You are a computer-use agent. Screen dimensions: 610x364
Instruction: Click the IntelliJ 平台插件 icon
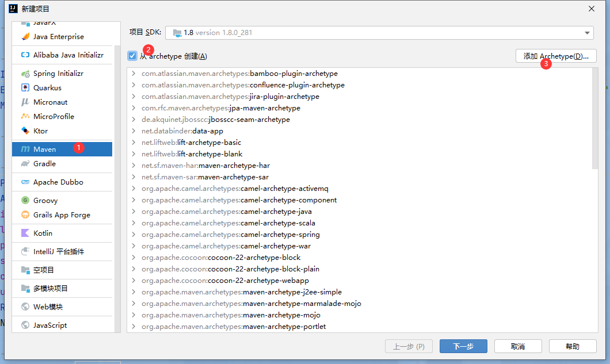[x=25, y=251]
